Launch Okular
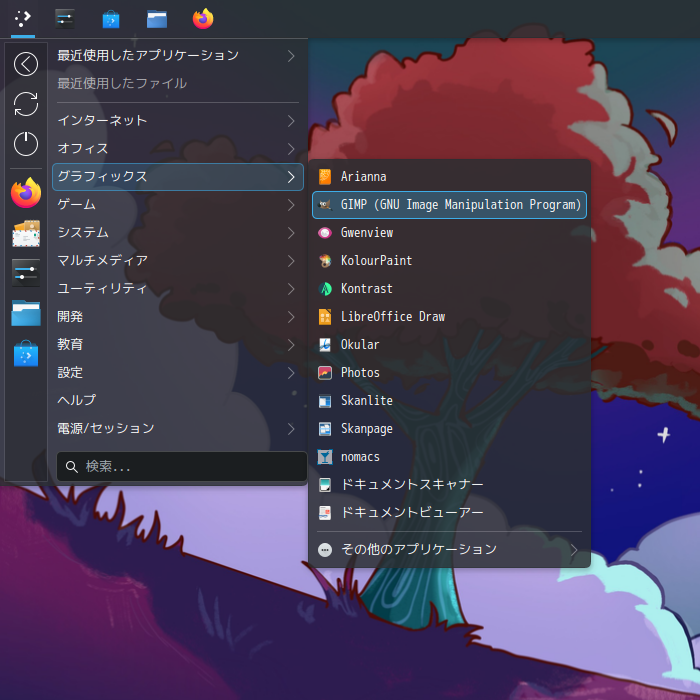Image resolution: width=700 pixels, height=700 pixels. [449, 345]
